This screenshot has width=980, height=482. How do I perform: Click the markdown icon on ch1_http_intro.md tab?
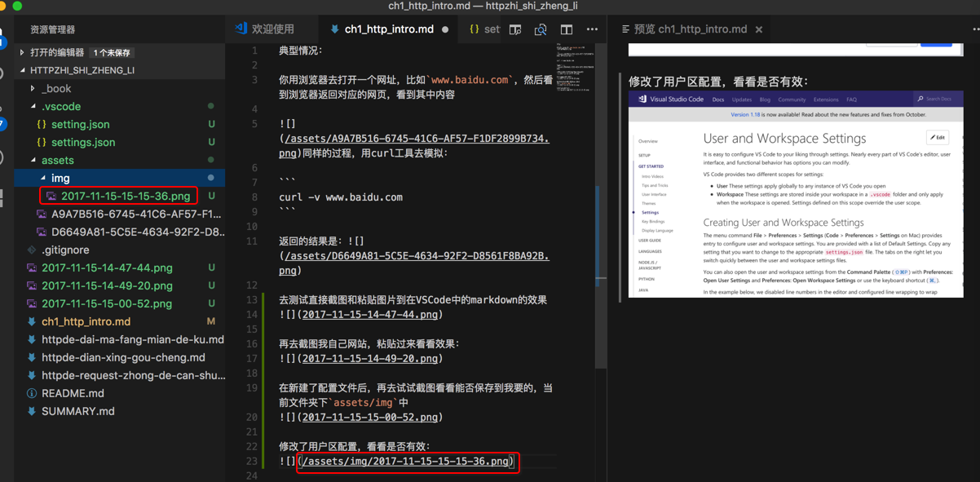pyautogui.click(x=334, y=29)
